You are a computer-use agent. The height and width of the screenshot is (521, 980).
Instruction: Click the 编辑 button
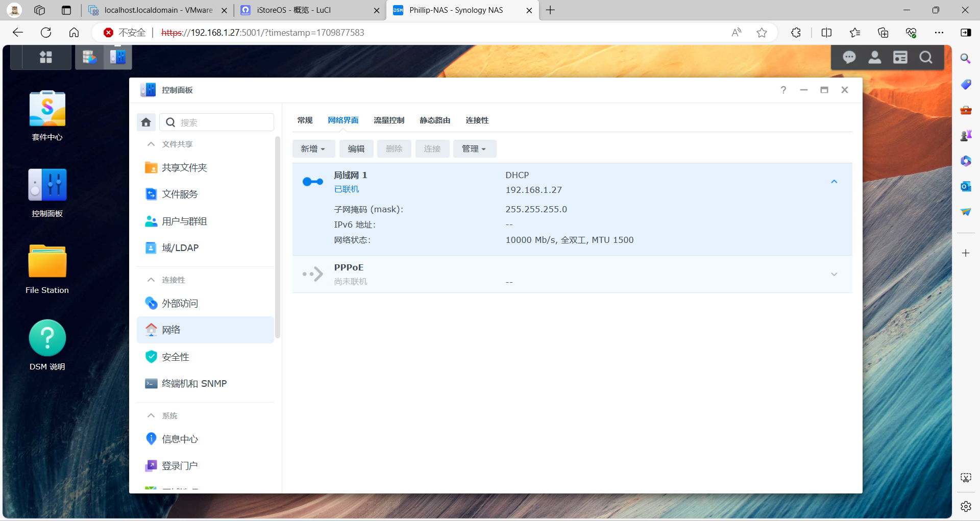356,148
